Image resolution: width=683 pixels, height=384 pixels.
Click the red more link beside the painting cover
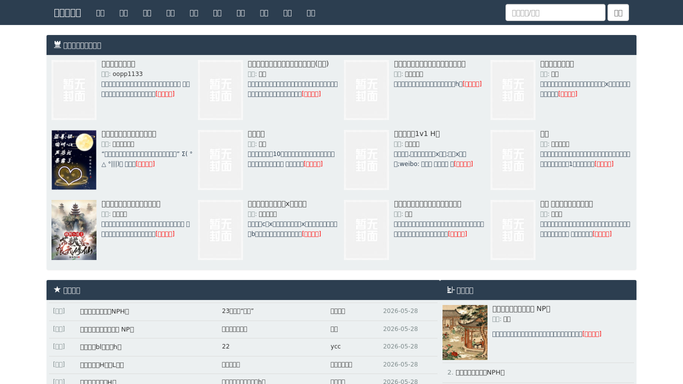click(592, 334)
